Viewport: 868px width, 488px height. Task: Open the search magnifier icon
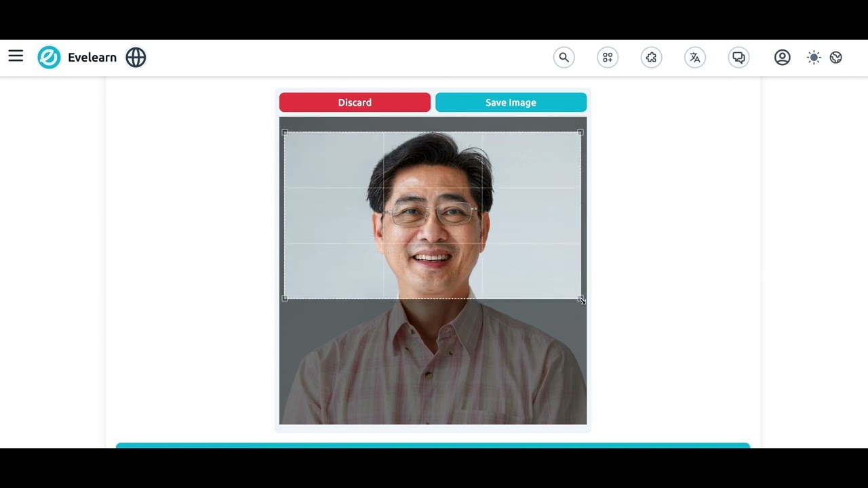[564, 58]
